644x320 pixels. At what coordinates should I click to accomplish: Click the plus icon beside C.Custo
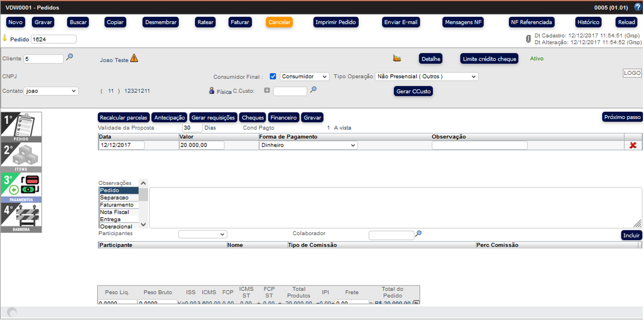point(267,91)
